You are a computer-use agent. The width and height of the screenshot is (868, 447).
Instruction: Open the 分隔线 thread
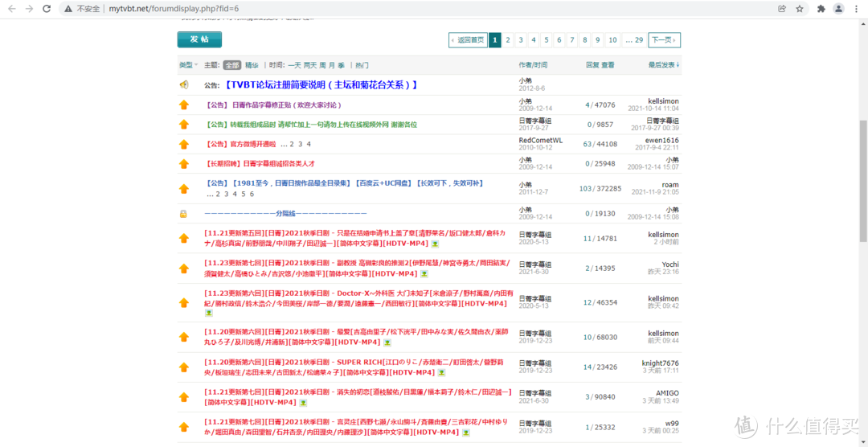tap(285, 213)
